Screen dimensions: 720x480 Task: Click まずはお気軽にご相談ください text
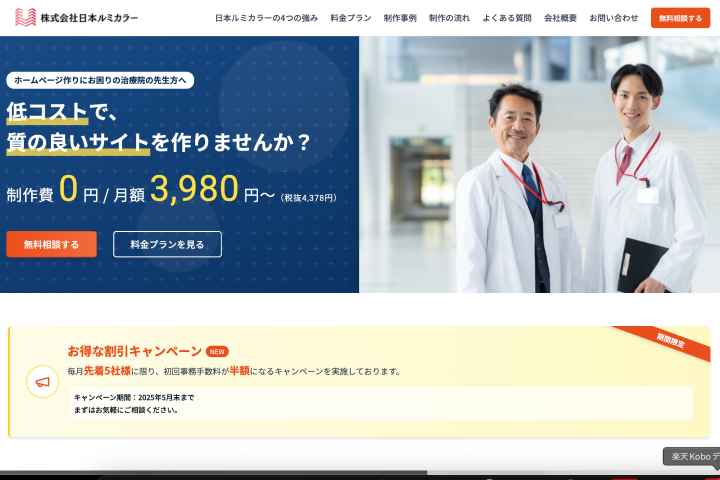click(126, 410)
